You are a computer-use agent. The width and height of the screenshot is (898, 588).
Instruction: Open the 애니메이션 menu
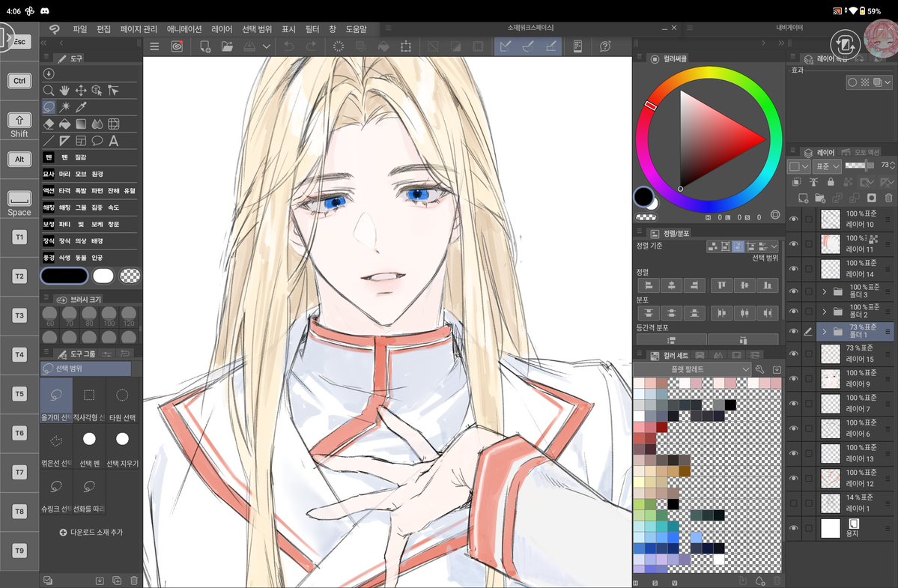pos(183,29)
